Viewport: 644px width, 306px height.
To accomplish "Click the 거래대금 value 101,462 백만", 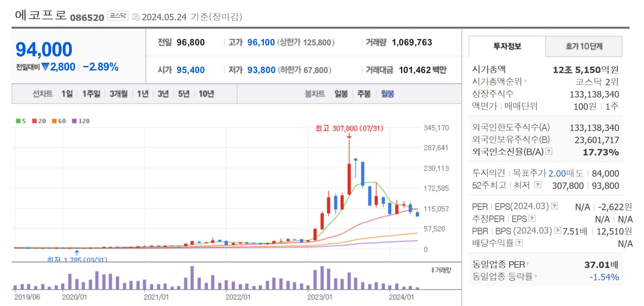I will pos(423,70).
